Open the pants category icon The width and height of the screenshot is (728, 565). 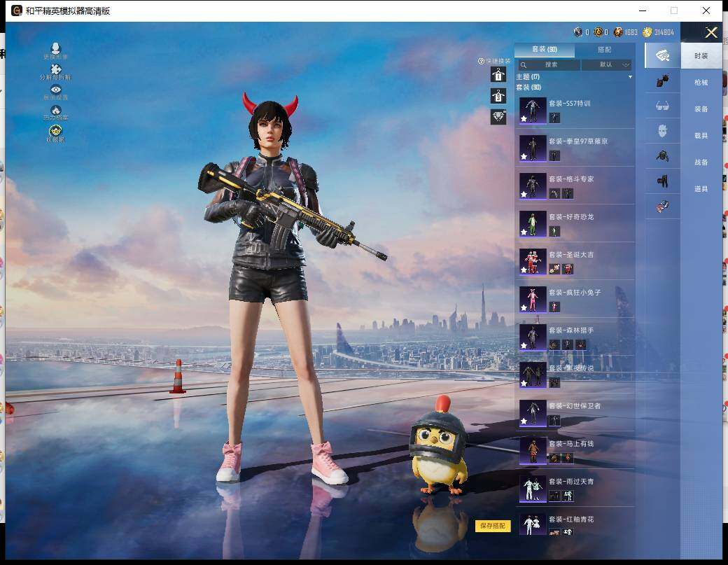tap(662, 181)
